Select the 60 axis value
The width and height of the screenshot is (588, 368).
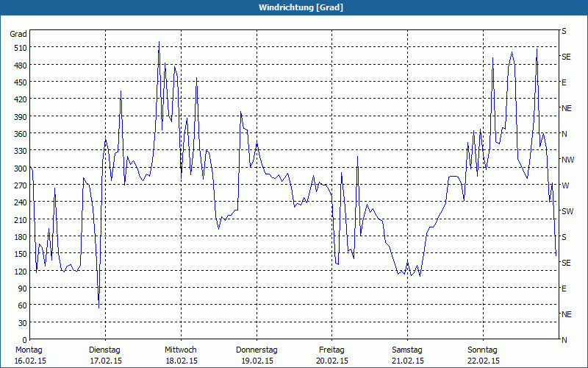(23, 305)
